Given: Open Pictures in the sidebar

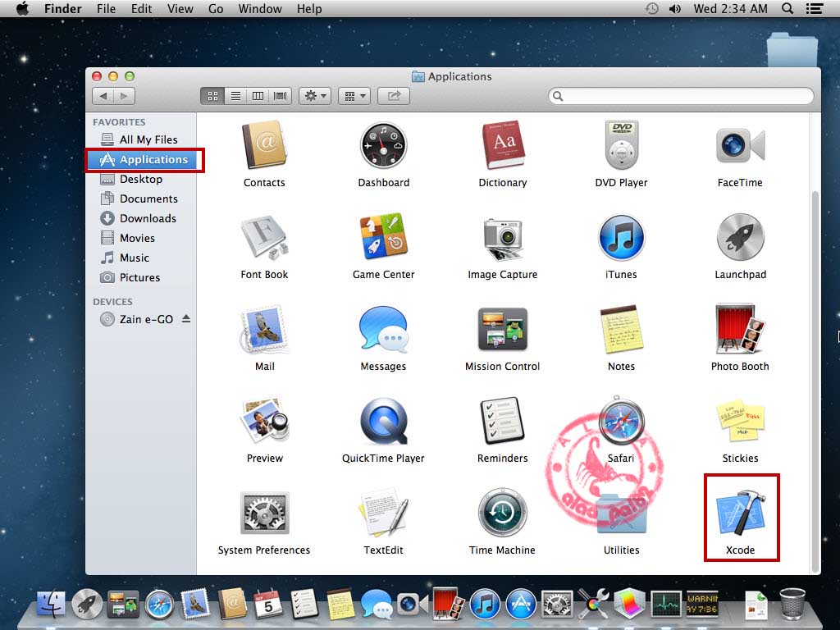Looking at the screenshot, I should [x=140, y=277].
